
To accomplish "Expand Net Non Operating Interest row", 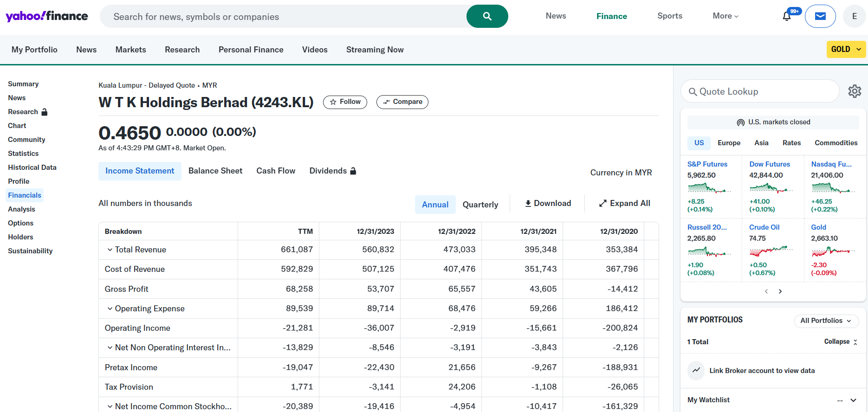I will [110, 348].
